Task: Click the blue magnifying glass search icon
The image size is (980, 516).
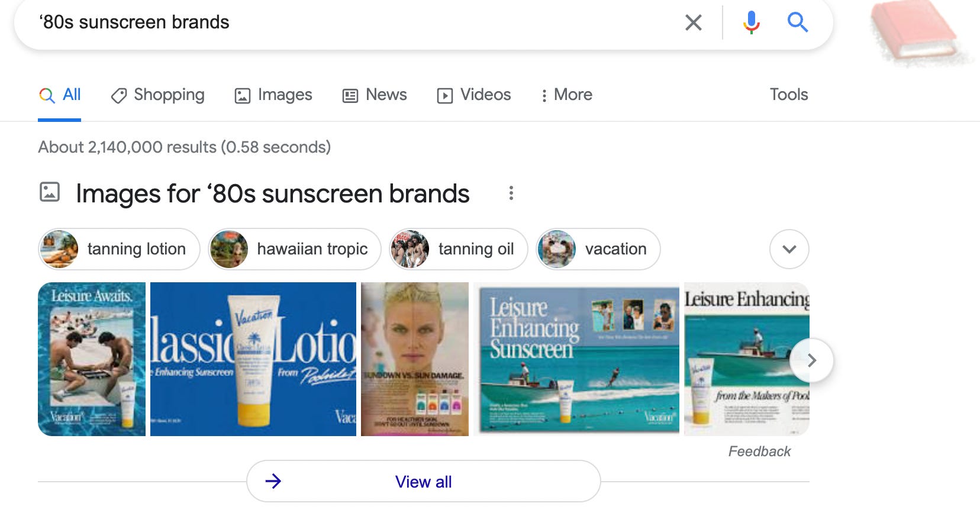Action: 797,22
